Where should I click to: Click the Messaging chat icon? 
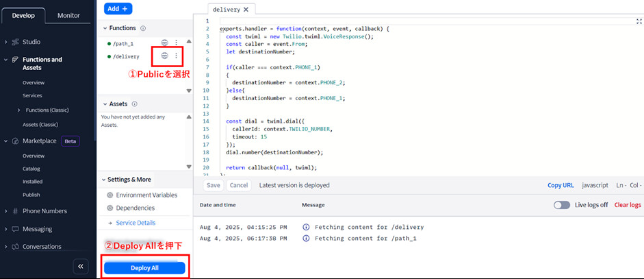pos(15,229)
